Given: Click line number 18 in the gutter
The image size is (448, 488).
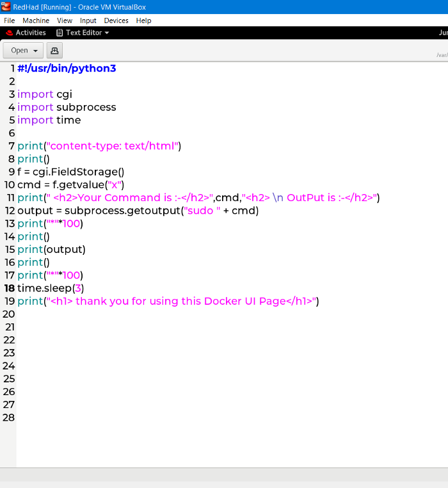Looking at the screenshot, I should click(10, 288).
